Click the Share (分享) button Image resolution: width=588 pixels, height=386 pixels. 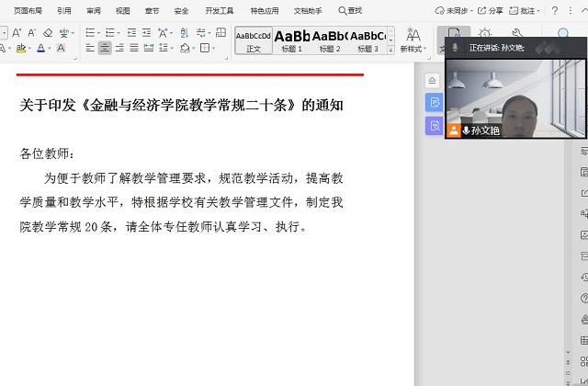[x=491, y=10]
